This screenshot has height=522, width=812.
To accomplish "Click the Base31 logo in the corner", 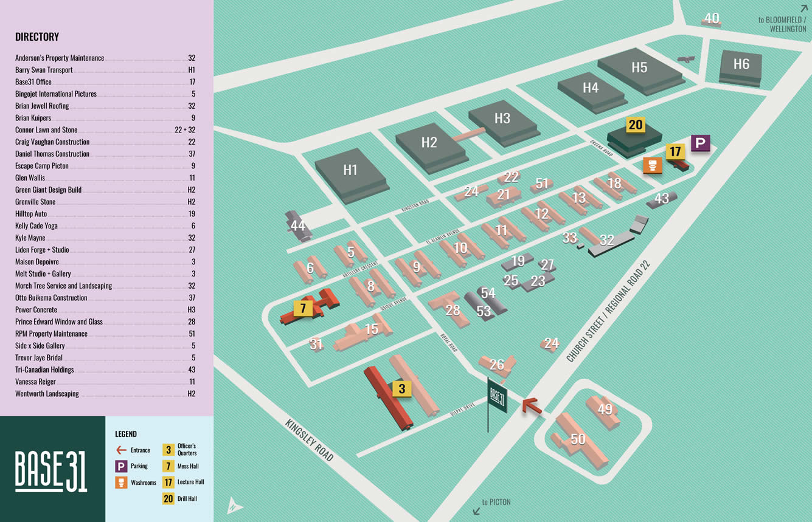I will pos(52,470).
